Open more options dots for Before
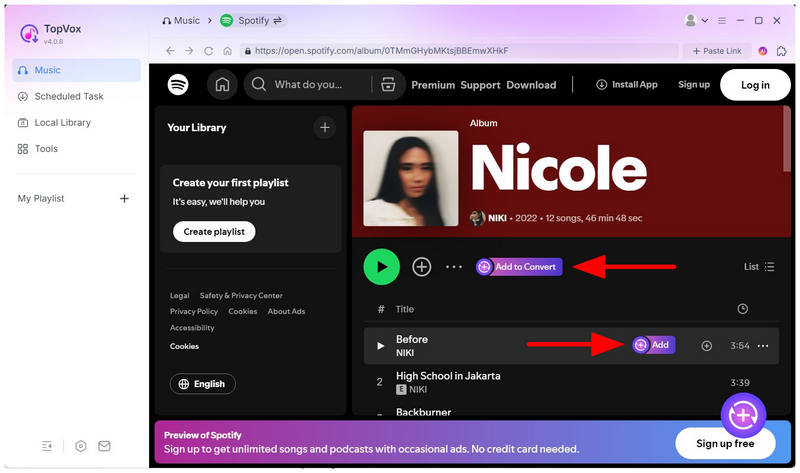 [x=763, y=346]
